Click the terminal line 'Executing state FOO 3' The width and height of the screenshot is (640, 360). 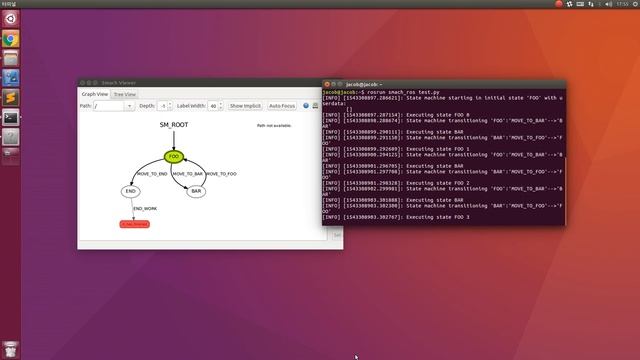pos(396,217)
